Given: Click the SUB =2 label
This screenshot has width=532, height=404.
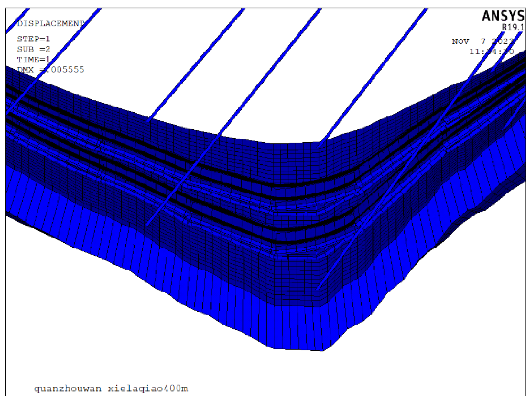Looking at the screenshot, I should pos(34,49).
